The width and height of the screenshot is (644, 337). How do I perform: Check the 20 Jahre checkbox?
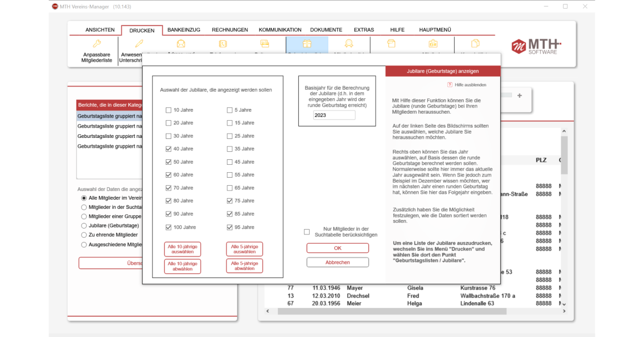pos(169,123)
